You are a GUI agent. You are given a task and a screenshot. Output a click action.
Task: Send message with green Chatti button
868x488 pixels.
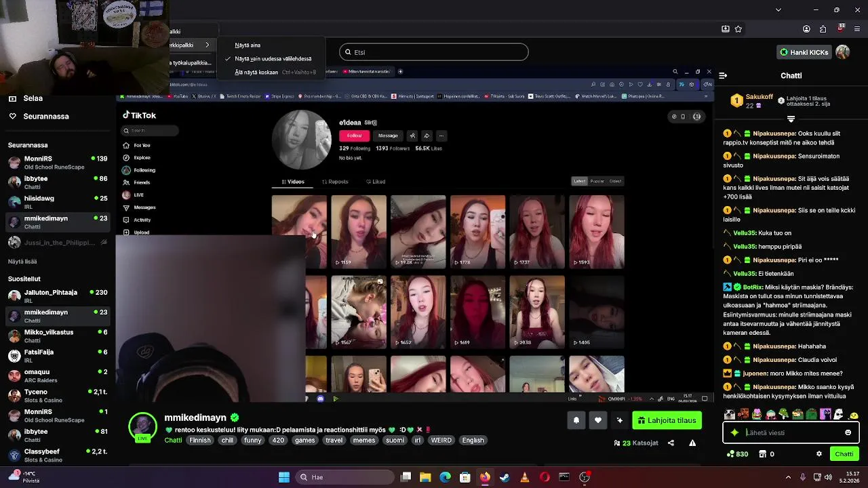click(x=844, y=454)
